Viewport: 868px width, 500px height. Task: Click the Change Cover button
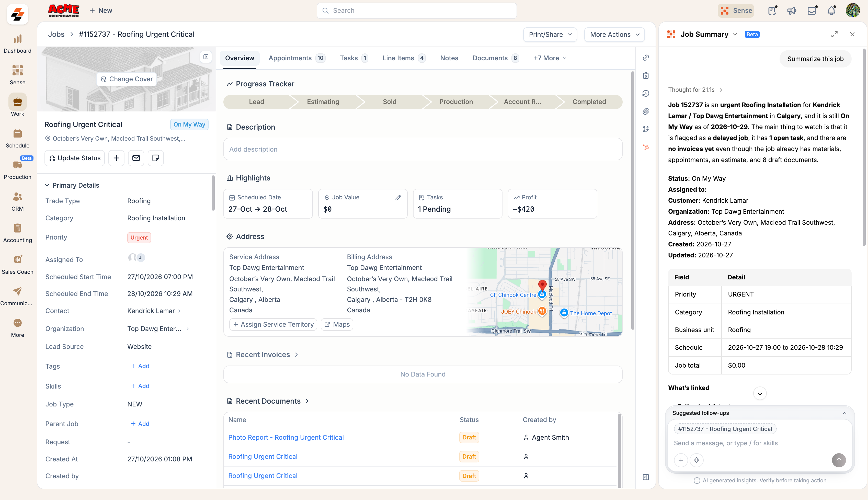[x=127, y=79]
